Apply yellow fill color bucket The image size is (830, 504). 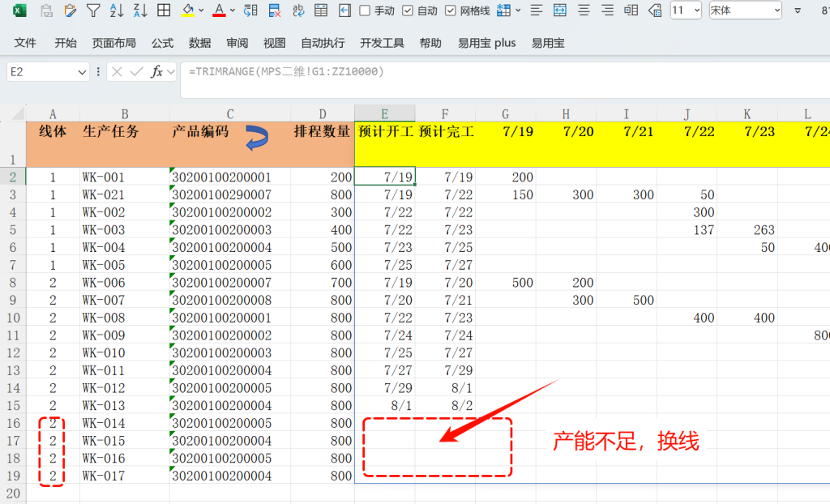(187, 10)
